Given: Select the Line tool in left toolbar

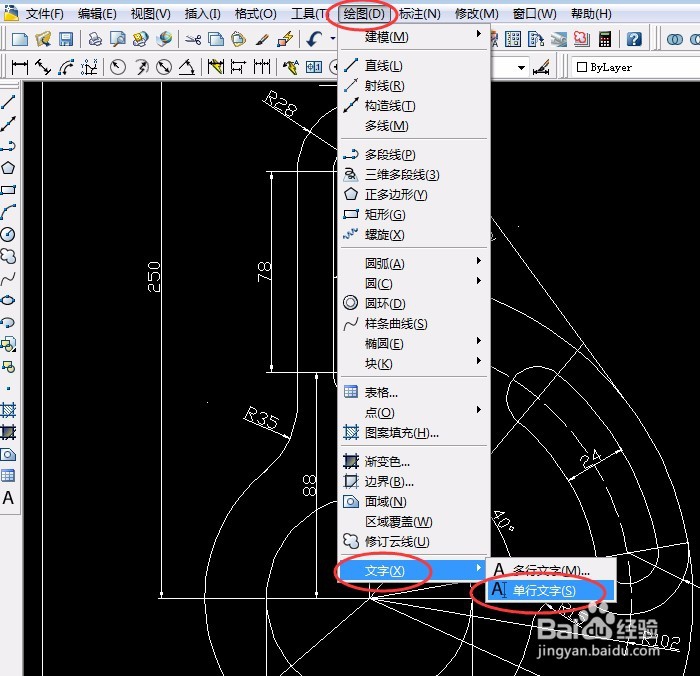Looking at the screenshot, I should (8, 102).
